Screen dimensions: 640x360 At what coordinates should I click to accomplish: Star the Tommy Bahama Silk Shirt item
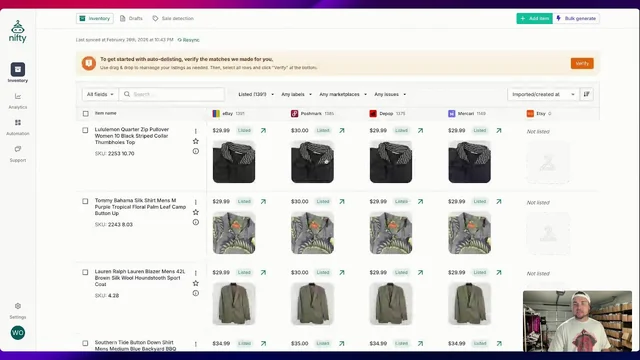[x=196, y=212]
